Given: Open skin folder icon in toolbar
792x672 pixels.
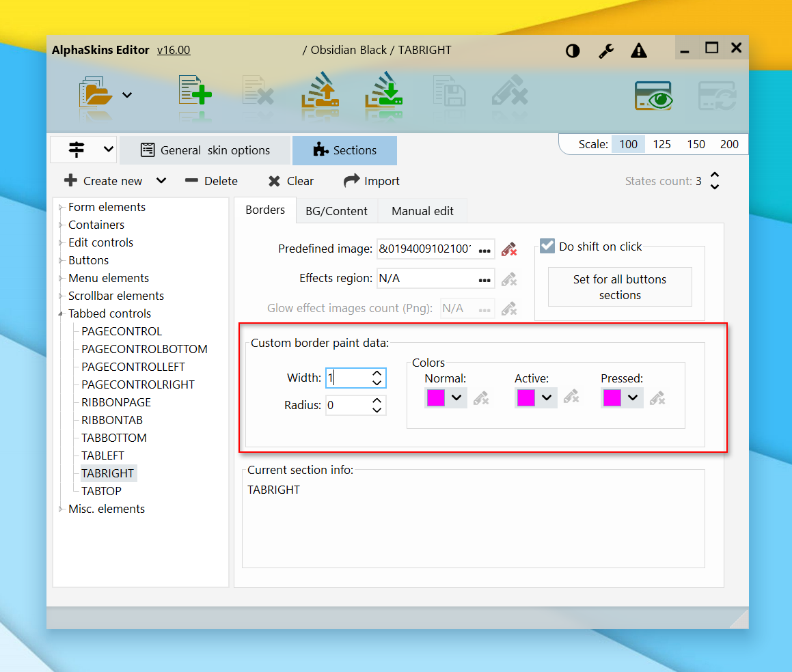Looking at the screenshot, I should (x=96, y=92).
